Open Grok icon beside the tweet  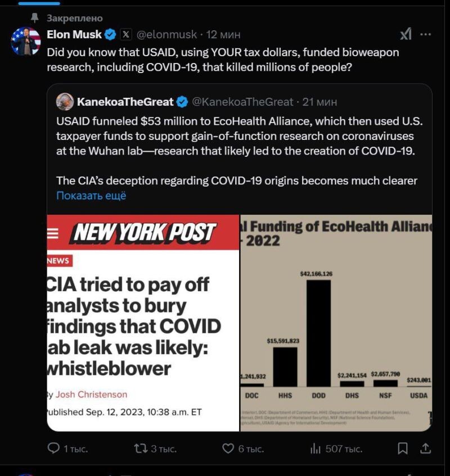coord(406,34)
